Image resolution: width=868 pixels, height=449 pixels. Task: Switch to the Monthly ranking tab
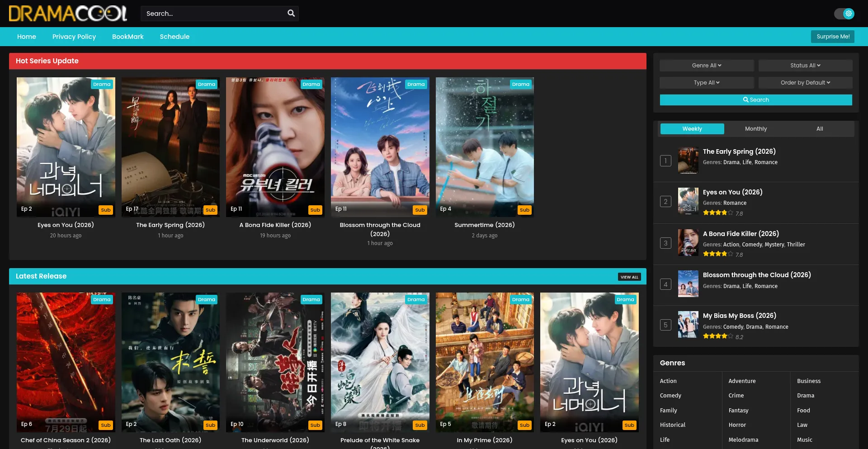click(x=756, y=129)
